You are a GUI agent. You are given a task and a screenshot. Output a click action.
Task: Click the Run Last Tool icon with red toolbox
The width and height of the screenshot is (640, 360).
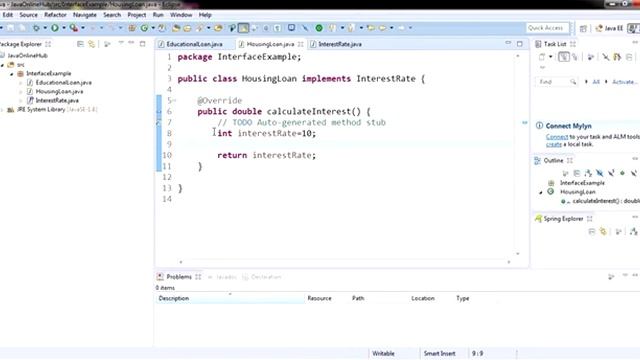(x=73, y=28)
